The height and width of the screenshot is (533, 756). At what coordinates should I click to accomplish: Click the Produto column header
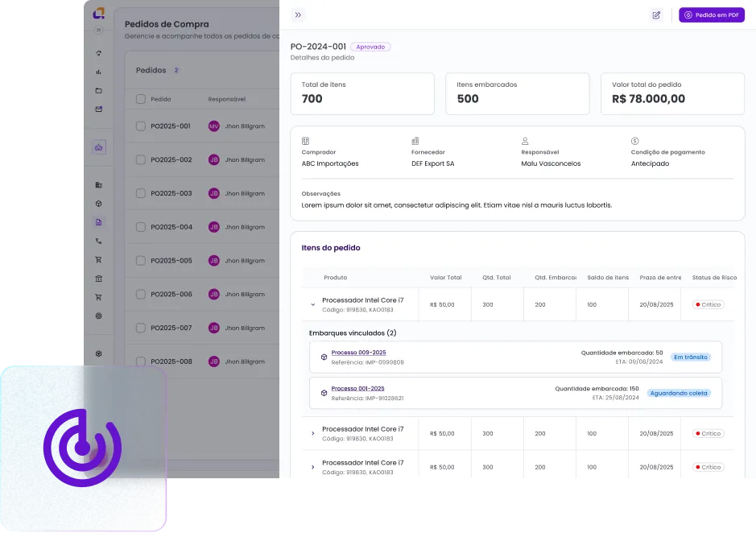pos(336,277)
